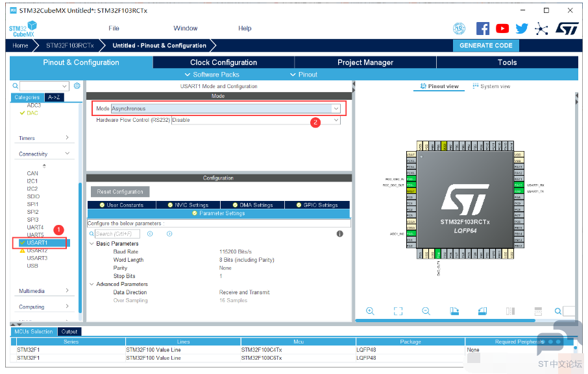Click the STM32CubeMX logo
The height and width of the screenshot is (374, 588).
[x=23, y=29]
